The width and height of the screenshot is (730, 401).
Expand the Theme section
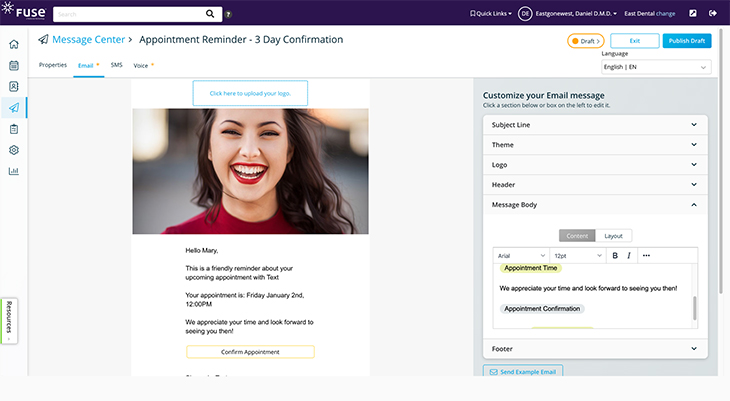(x=595, y=145)
